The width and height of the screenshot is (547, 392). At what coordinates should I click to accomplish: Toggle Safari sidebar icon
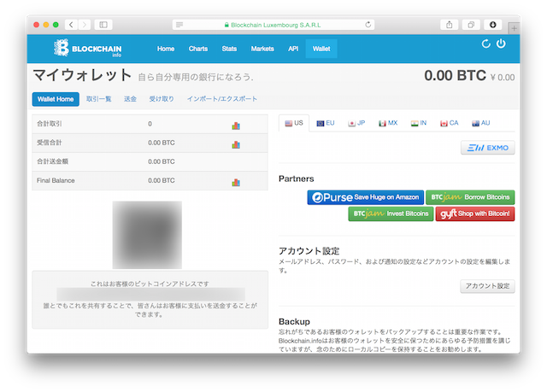click(105, 25)
